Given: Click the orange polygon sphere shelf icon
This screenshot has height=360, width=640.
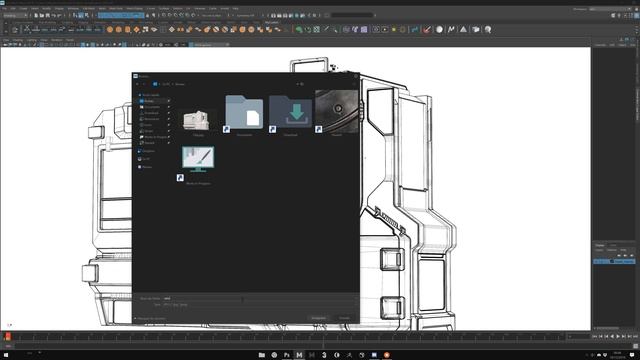Looking at the screenshot, I should click(110, 29).
